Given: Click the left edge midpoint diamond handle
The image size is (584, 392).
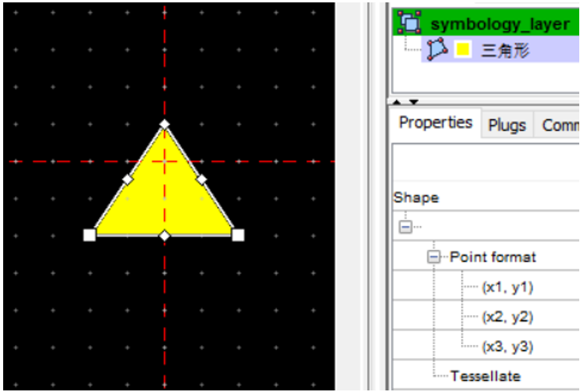Looking at the screenshot, I should click(x=128, y=179).
